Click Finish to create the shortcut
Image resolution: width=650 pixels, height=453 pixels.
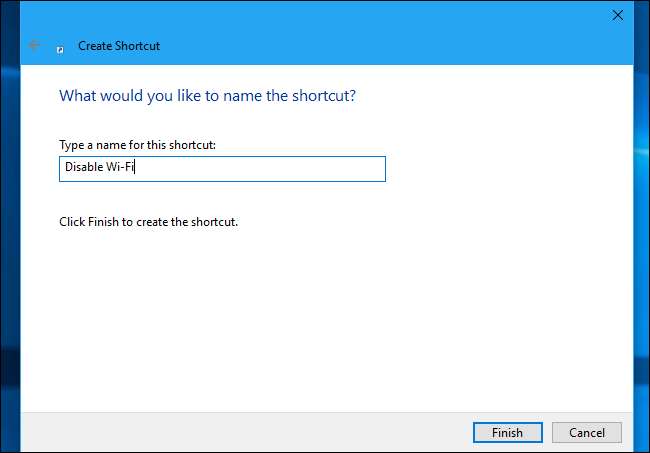(x=507, y=432)
